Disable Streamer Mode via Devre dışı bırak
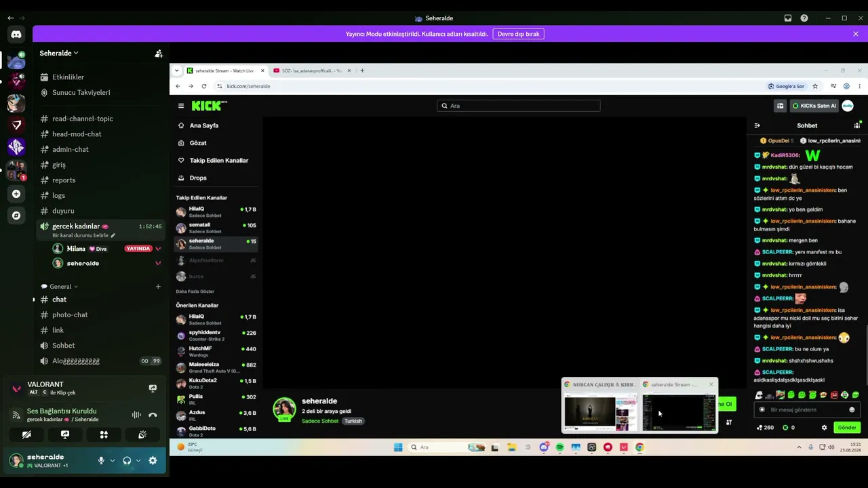 (519, 34)
